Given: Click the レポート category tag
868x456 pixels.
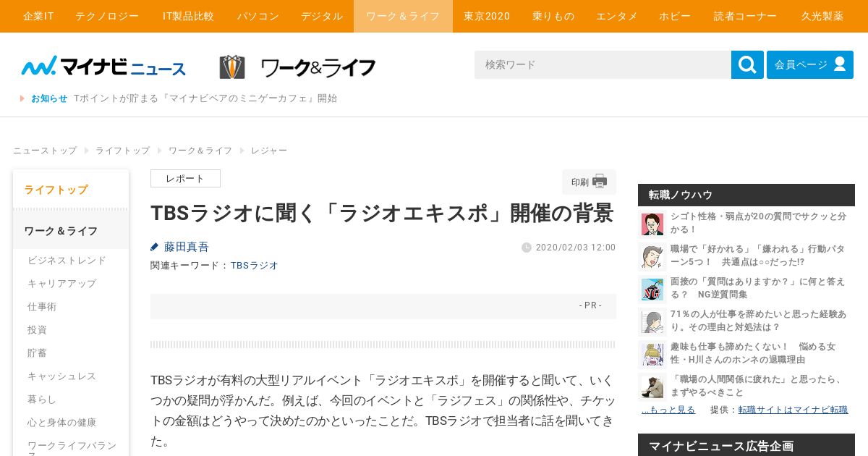Looking at the screenshot, I should point(185,179).
